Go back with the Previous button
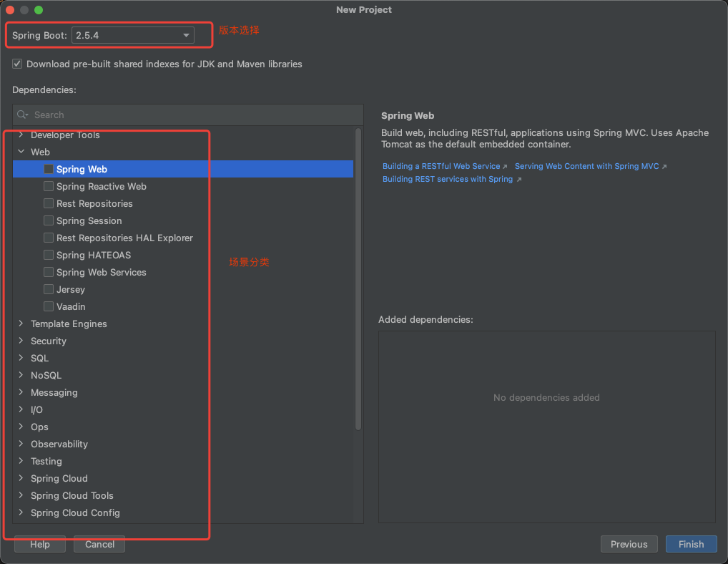The height and width of the screenshot is (564, 728). [x=629, y=544]
